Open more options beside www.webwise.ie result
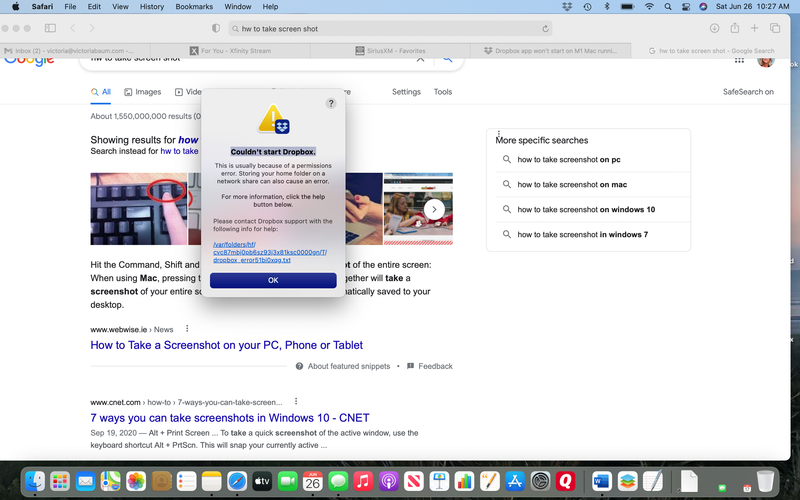 [187, 329]
